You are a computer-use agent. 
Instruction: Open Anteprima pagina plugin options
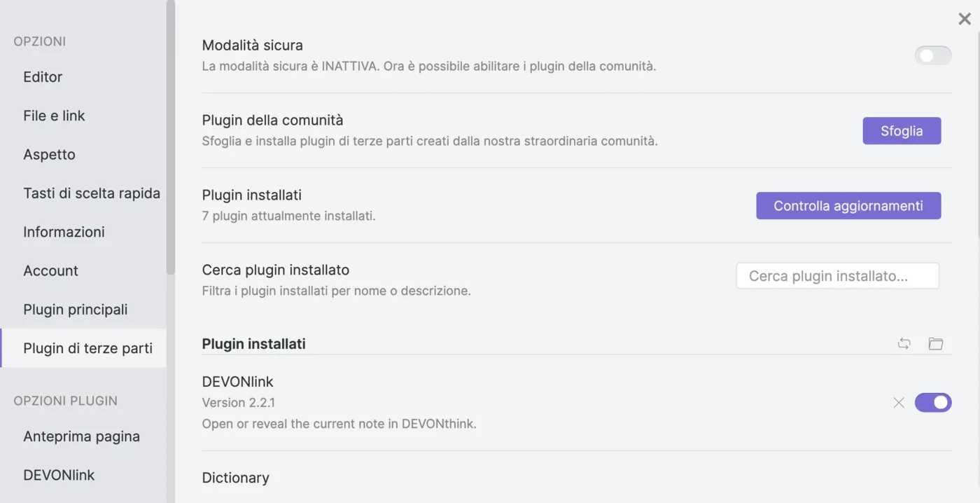tap(81, 436)
